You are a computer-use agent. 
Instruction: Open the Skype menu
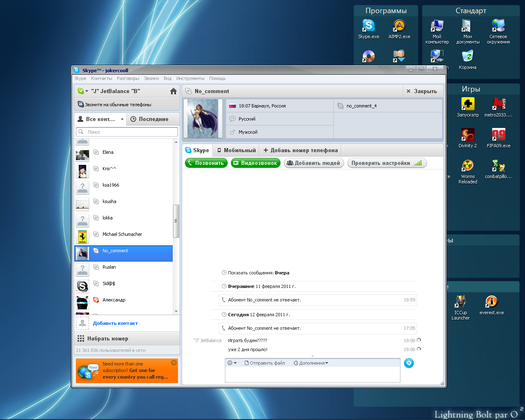click(x=80, y=78)
